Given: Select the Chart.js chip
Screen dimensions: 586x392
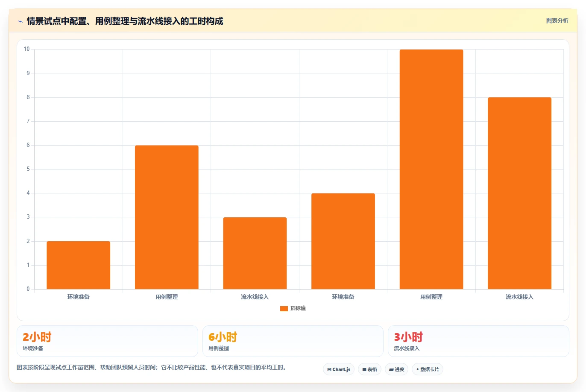Looking at the screenshot, I should [339, 369].
